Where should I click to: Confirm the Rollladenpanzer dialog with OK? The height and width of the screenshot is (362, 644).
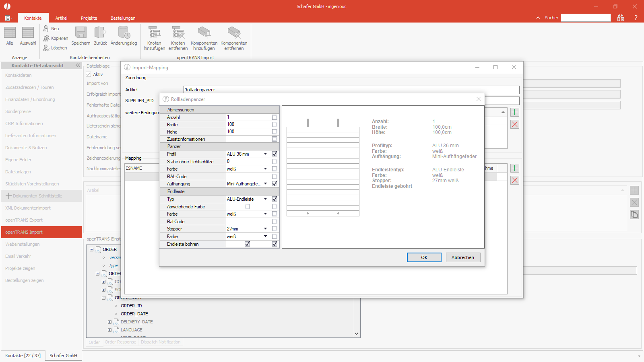click(x=424, y=257)
